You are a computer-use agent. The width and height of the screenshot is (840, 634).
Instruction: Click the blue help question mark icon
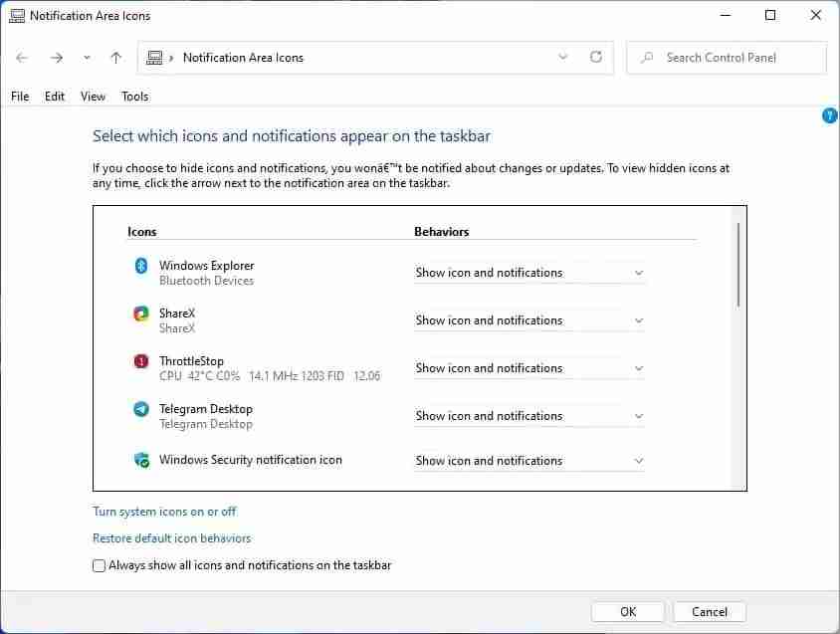830,115
